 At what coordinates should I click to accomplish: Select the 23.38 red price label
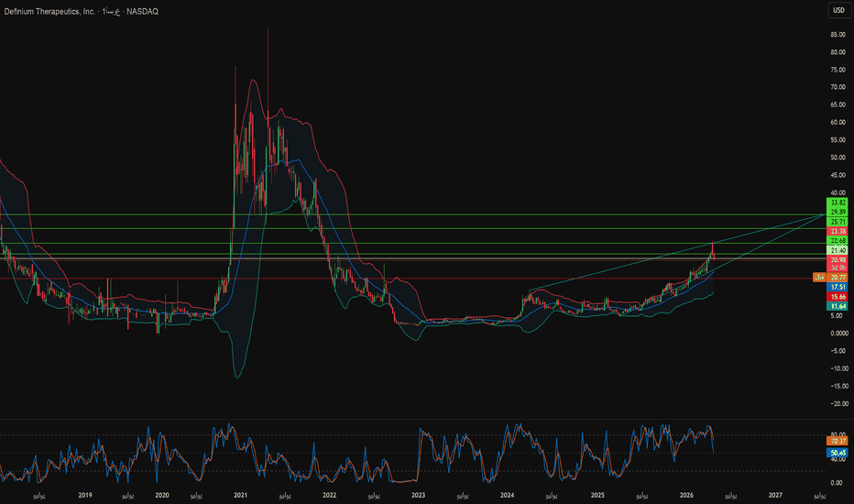pos(838,231)
